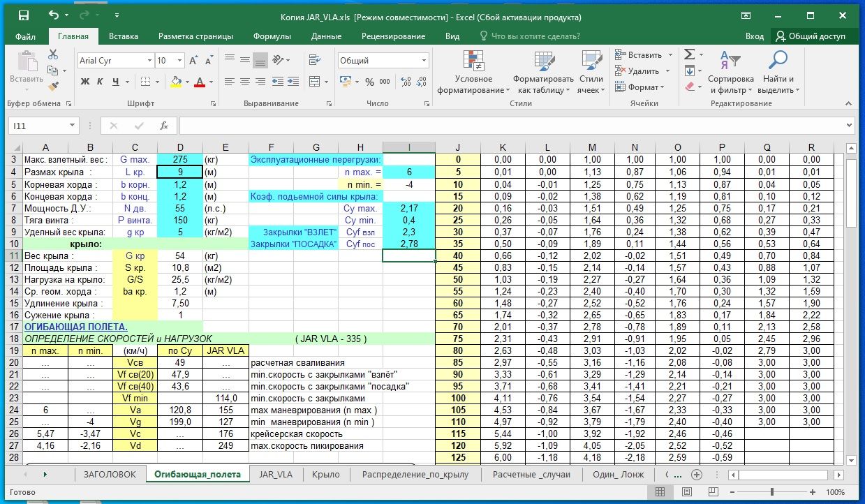This screenshot has height=504, width=865.
Task: Click the AutoSum sigma icon
Action: point(689,54)
